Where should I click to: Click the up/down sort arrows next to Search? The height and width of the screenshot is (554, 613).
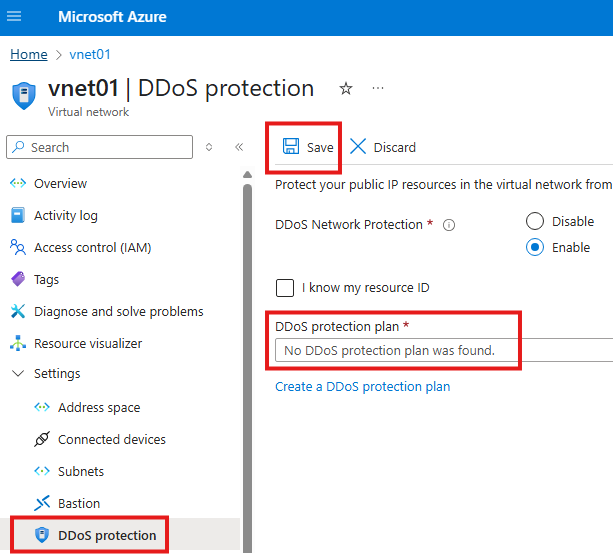click(x=209, y=147)
